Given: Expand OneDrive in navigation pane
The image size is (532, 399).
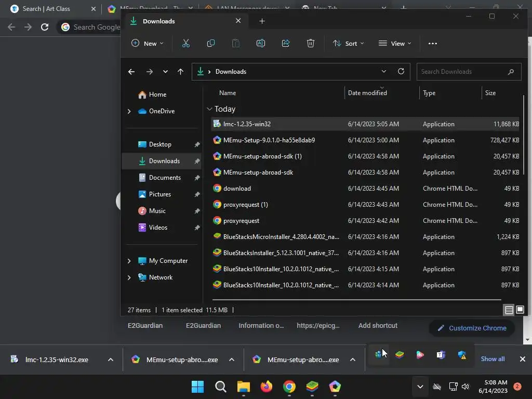Looking at the screenshot, I should point(129,111).
